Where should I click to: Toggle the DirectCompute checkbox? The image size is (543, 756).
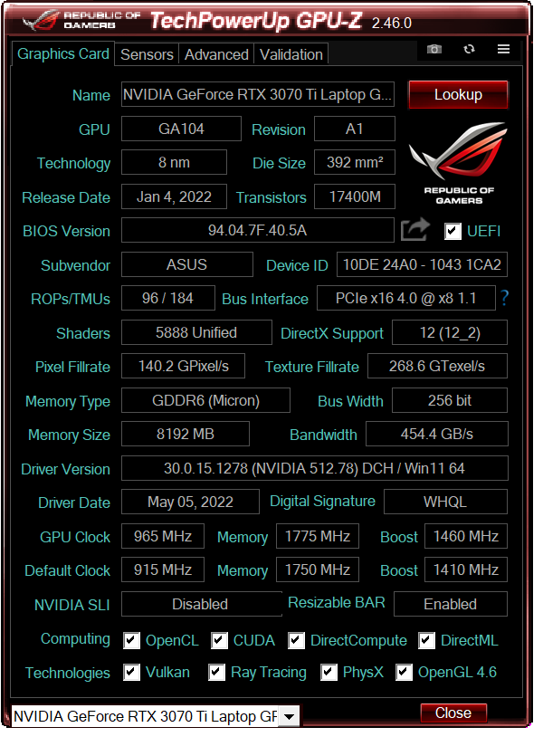pos(296,640)
